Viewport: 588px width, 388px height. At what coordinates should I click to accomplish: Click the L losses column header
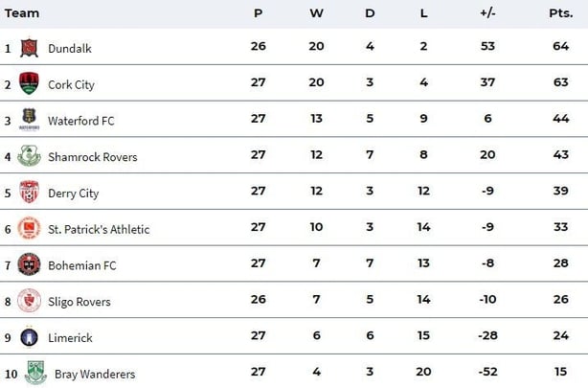[424, 13]
